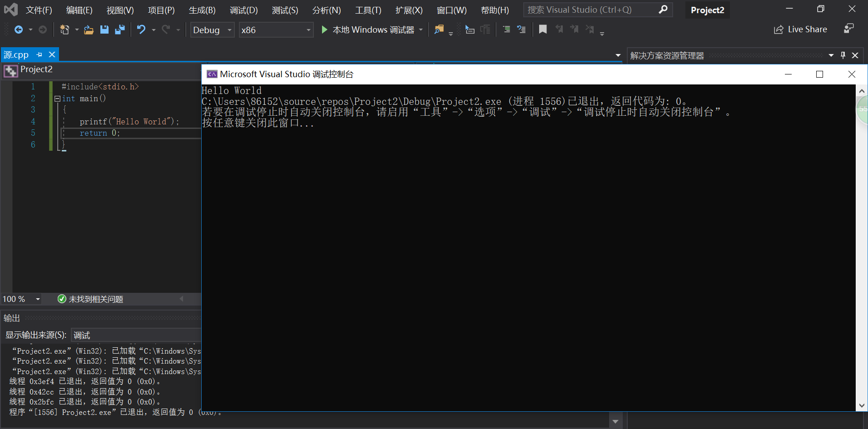
Task: Open the 项目(P) menu
Action: tap(161, 10)
